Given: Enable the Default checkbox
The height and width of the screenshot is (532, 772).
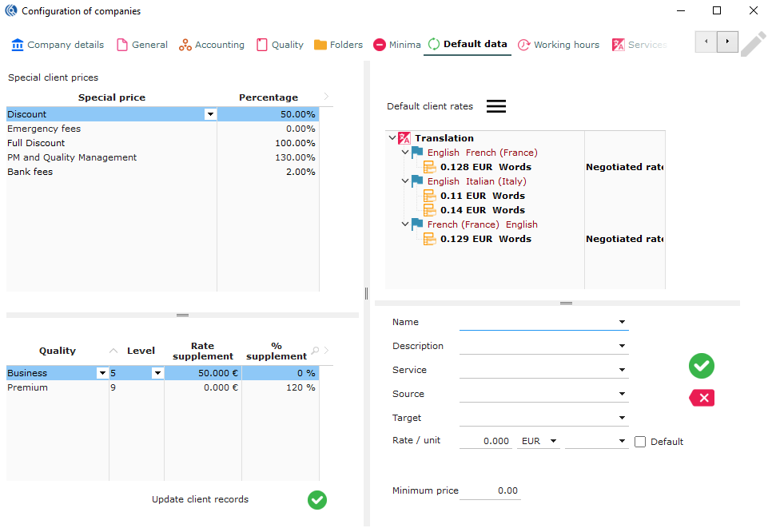Looking at the screenshot, I should (x=640, y=442).
